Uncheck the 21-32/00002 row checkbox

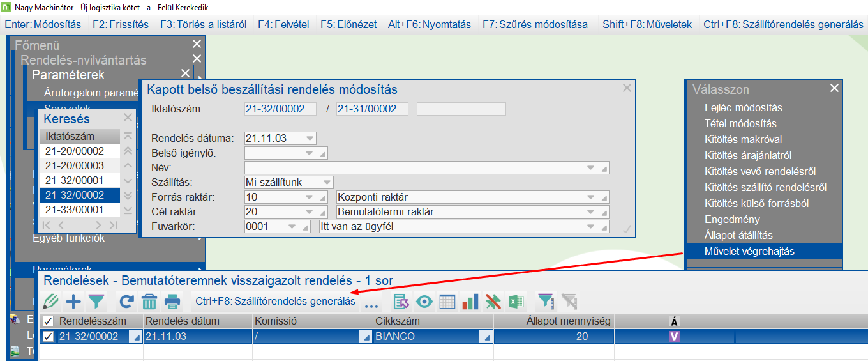(48, 336)
